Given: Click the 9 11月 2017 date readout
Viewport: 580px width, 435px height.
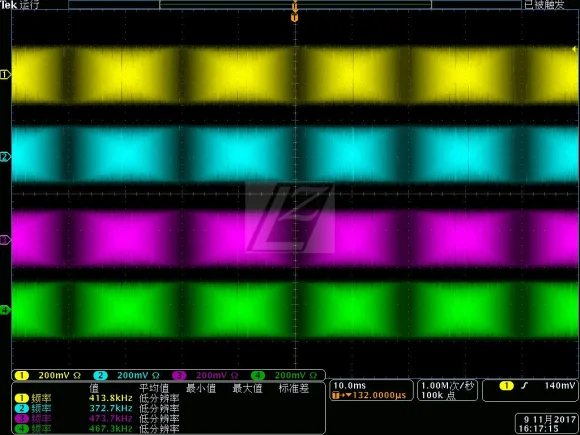Looking at the screenshot, I should (550, 420).
